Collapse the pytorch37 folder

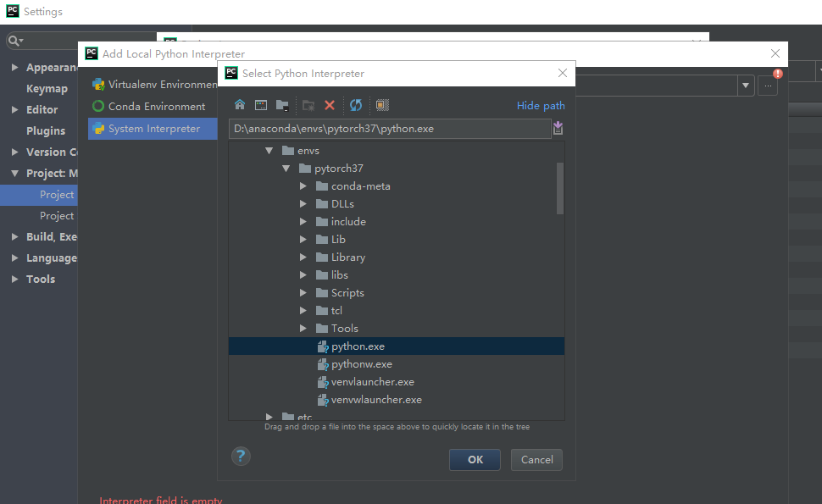click(286, 169)
